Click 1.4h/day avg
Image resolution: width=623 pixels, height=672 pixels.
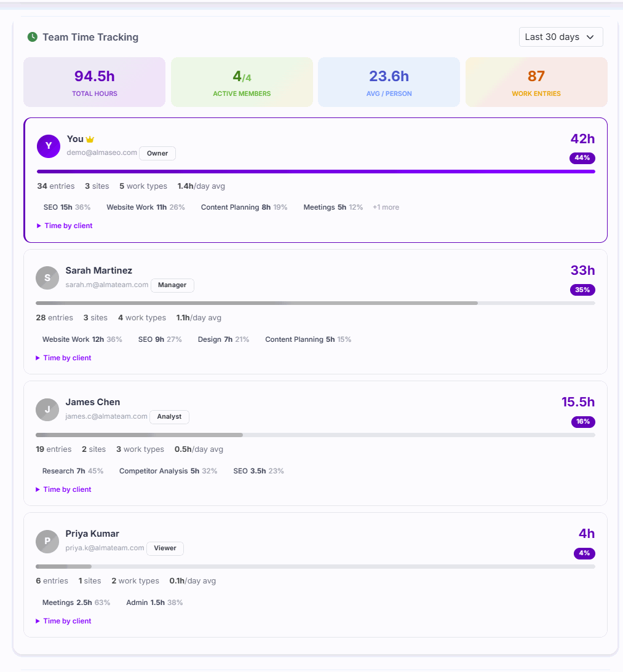201,186
